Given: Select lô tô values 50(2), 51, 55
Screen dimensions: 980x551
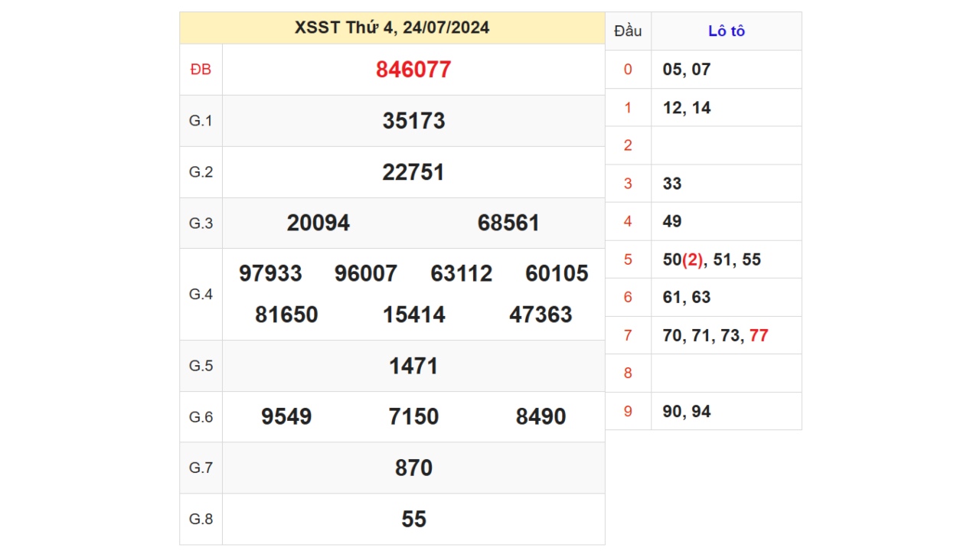Looking at the screenshot, I should [x=712, y=259].
